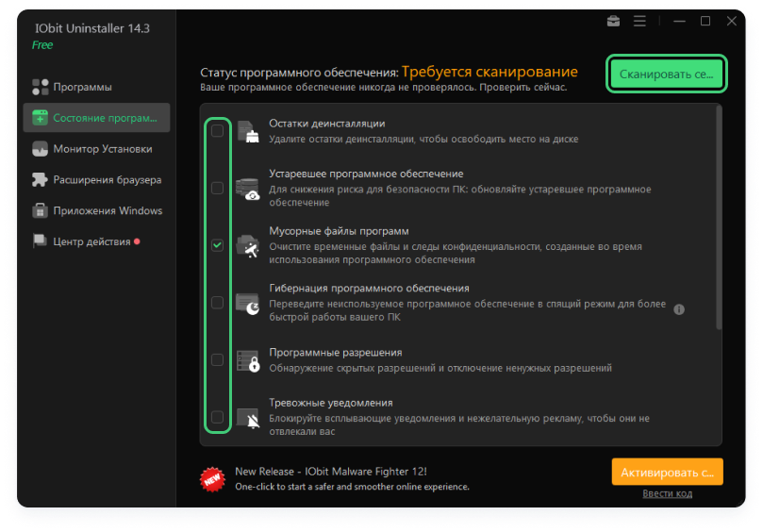Click the Приложения Windows bag icon
Image resolution: width=763 pixels, height=532 pixels.
click(x=40, y=210)
